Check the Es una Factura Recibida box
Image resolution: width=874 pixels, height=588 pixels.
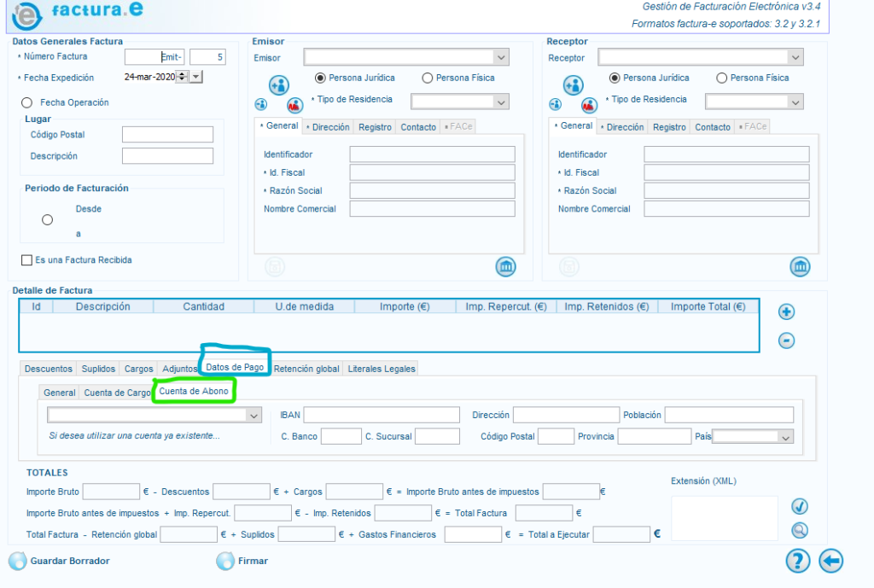[26, 260]
